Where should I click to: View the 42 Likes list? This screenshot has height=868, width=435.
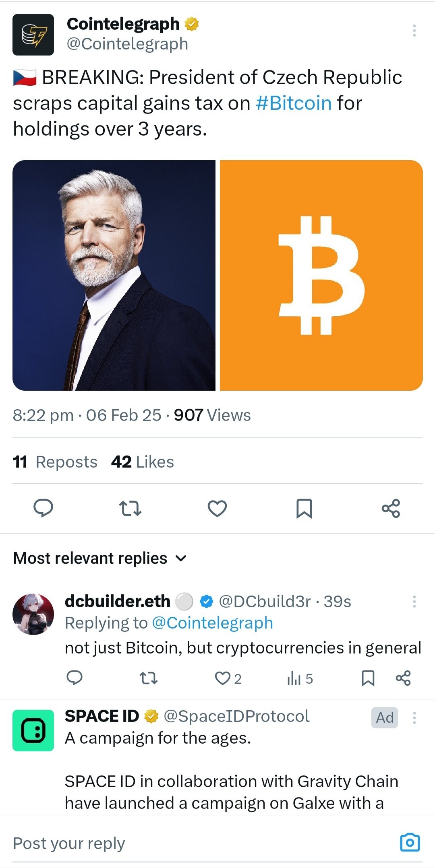coord(143,462)
